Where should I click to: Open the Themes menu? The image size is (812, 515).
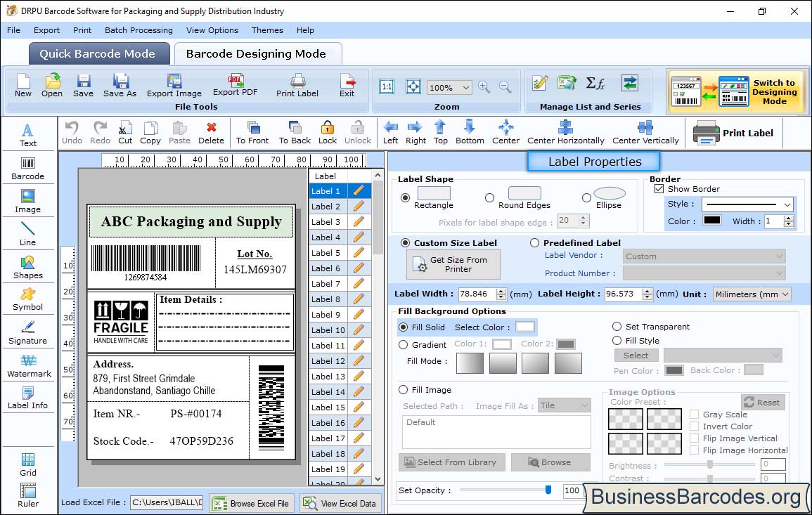267,30
